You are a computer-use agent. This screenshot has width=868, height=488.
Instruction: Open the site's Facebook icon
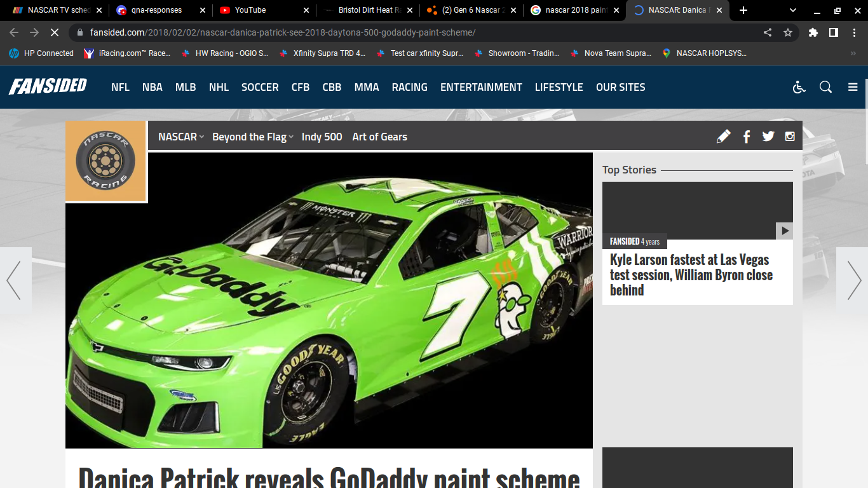[x=747, y=136]
